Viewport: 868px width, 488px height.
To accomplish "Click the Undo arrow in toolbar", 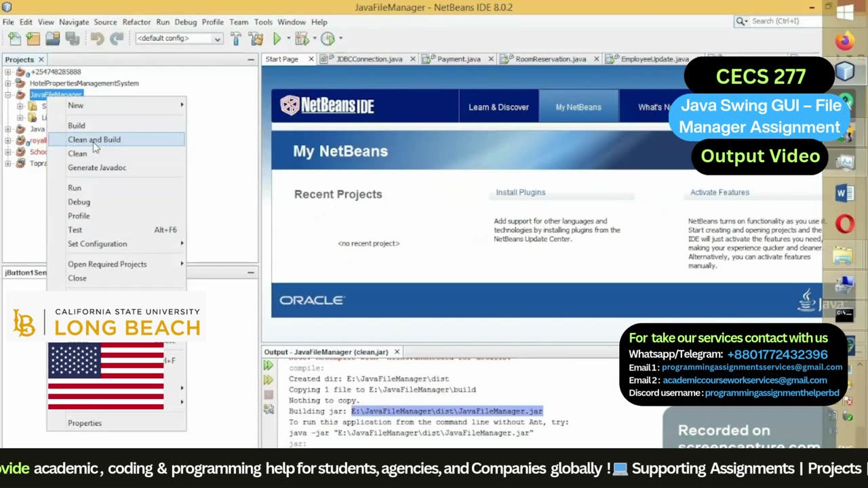I will [x=97, y=39].
